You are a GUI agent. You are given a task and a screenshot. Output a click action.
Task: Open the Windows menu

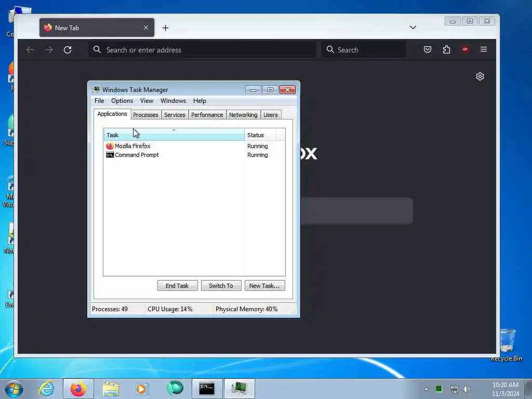point(173,101)
